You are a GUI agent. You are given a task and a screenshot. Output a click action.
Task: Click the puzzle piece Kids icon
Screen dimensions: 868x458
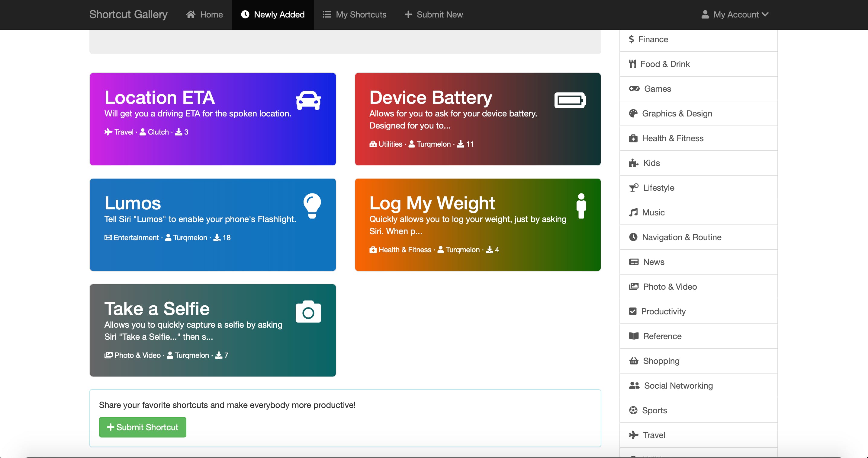click(x=633, y=163)
